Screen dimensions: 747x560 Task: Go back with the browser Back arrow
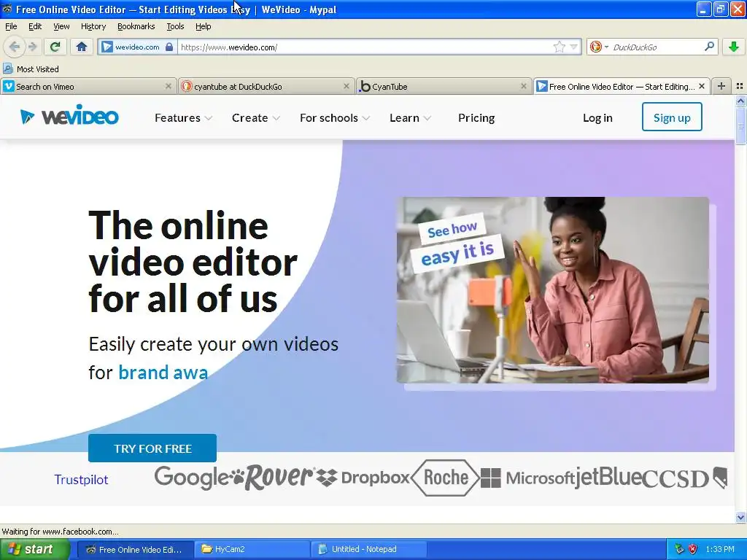[x=15, y=47]
